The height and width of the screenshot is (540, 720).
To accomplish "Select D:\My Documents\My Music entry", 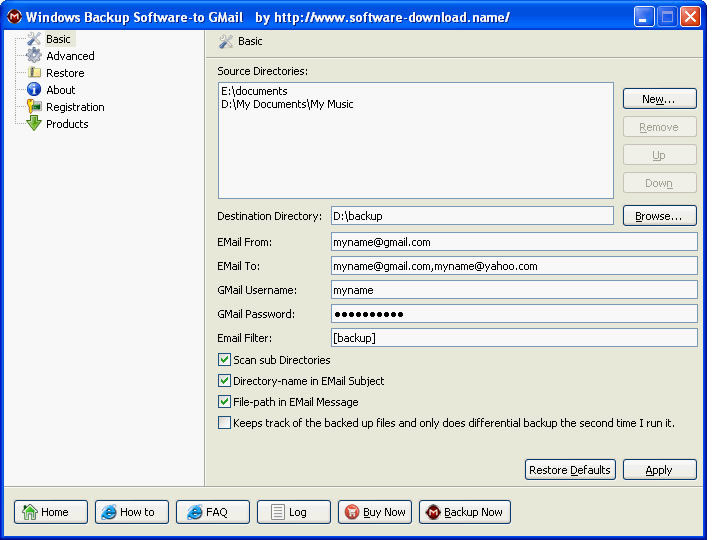I will pyautogui.click(x=287, y=104).
